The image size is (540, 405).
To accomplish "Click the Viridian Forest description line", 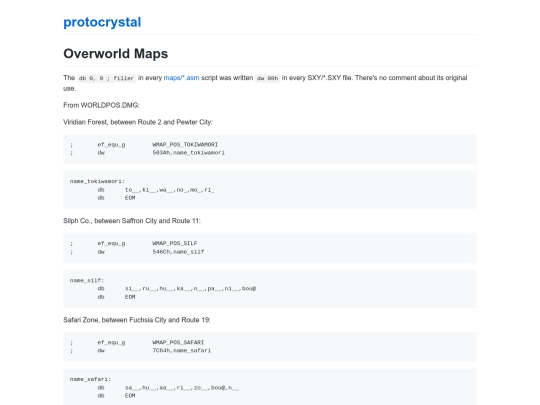I will 138,122.
